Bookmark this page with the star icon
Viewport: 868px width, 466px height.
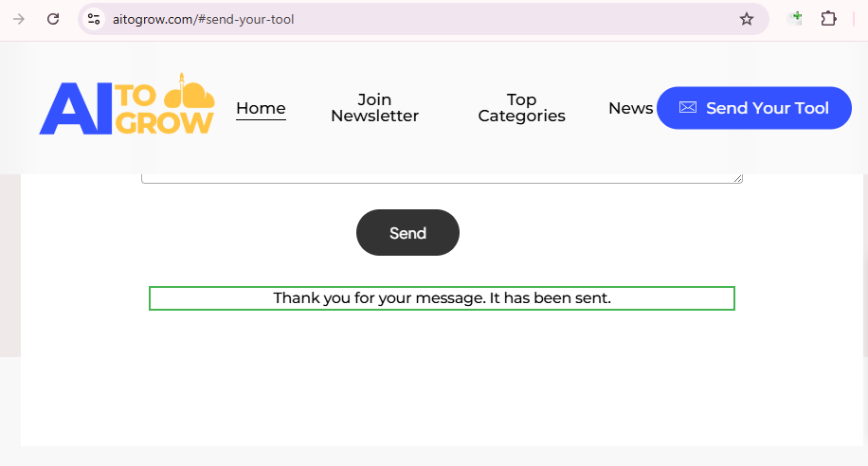click(x=747, y=19)
